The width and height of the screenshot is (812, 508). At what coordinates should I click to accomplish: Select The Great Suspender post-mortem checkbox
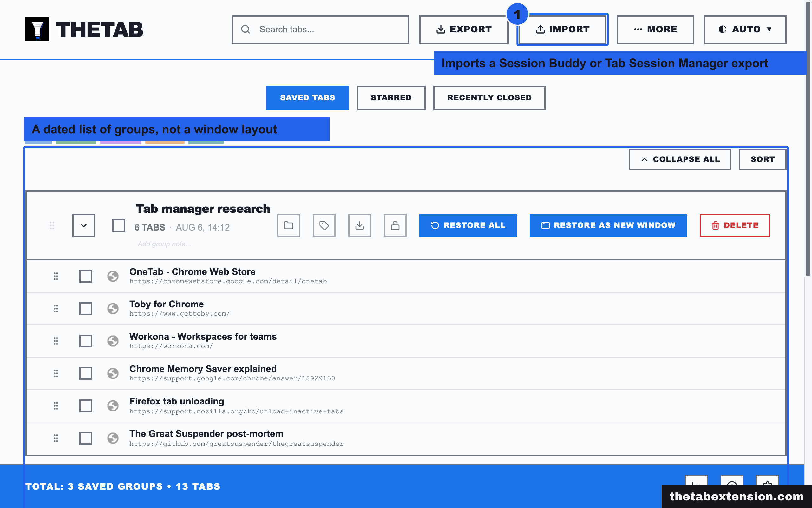pos(86,438)
